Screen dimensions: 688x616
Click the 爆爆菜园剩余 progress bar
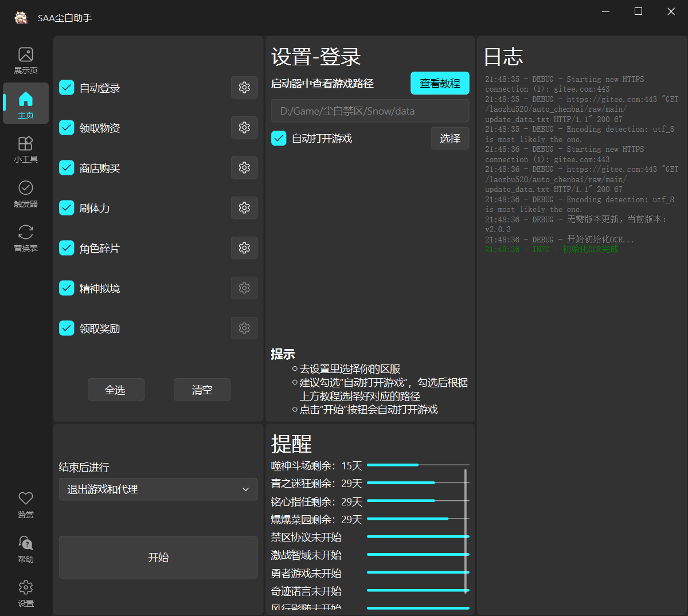[x=418, y=519]
